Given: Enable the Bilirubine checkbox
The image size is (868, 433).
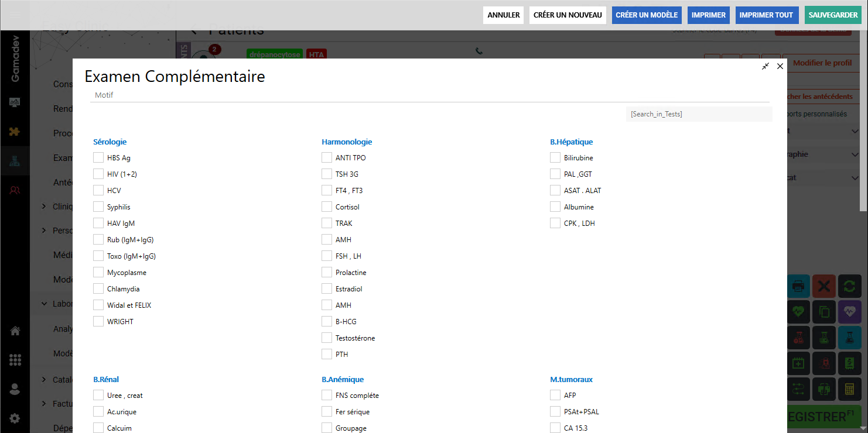Looking at the screenshot, I should click(x=555, y=157).
